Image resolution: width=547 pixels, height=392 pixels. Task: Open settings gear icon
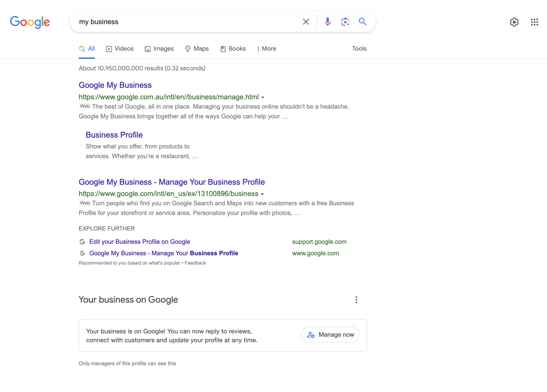(514, 22)
